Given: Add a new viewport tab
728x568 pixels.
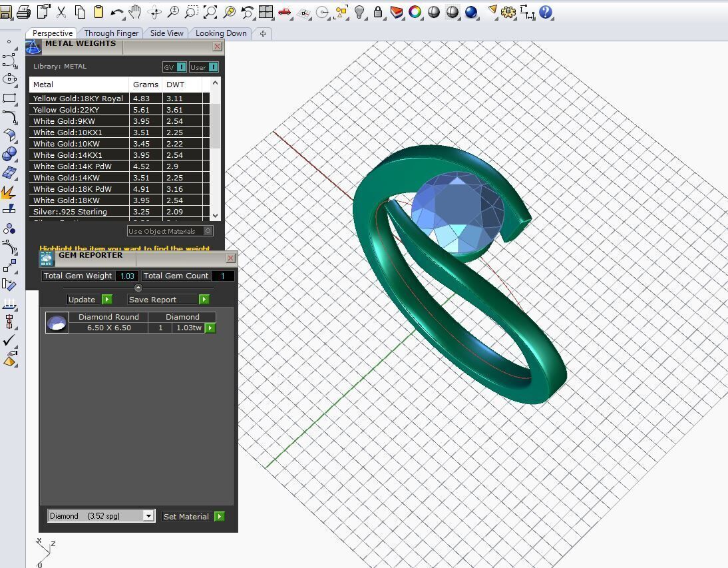Looking at the screenshot, I should click(264, 33).
